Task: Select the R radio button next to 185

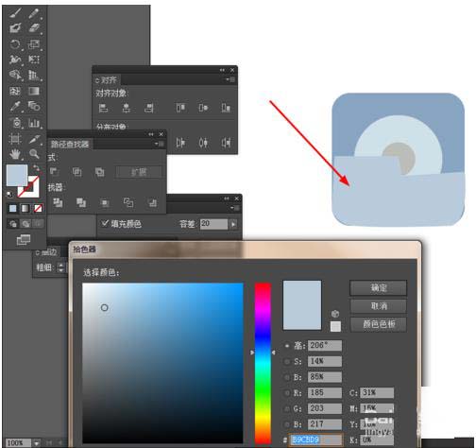Action: 287,393
